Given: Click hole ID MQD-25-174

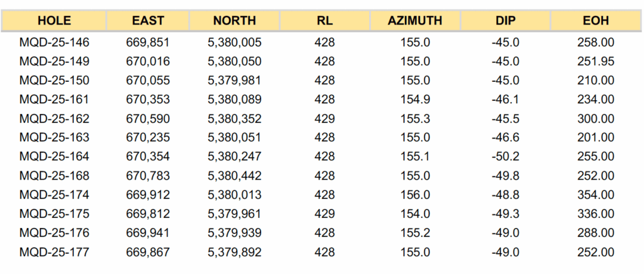Looking at the screenshot, I should (x=54, y=195).
